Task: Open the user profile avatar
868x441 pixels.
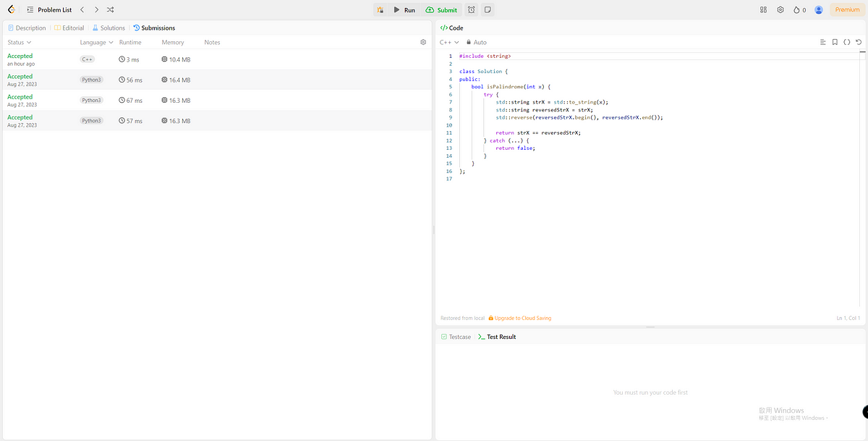Action: pos(819,10)
